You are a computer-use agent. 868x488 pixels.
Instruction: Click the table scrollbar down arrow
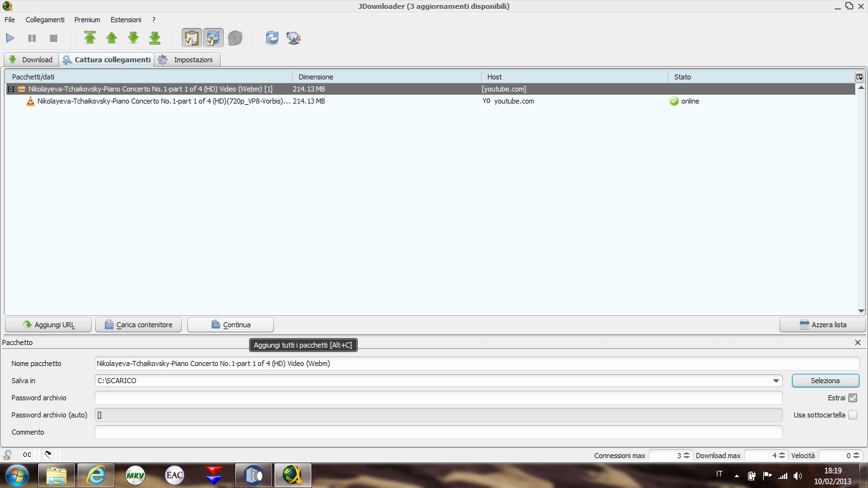(861, 311)
